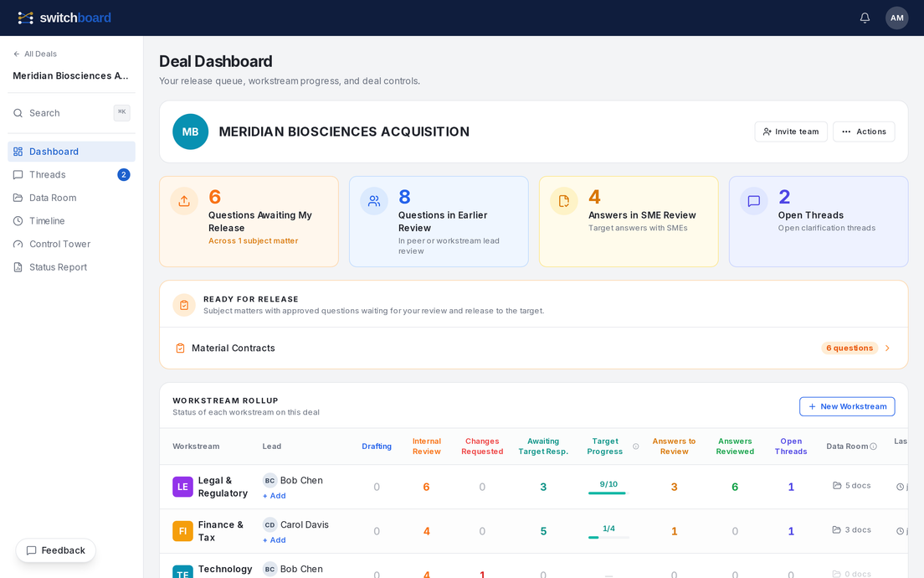
Task: Click the Open Threads column header
Action: tap(791, 446)
